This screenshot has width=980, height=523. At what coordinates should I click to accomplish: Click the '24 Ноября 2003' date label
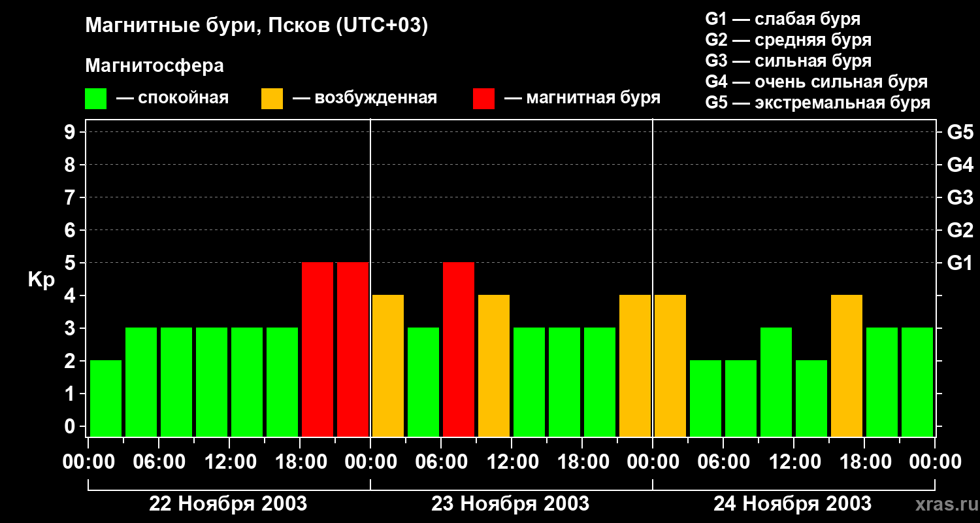click(x=792, y=504)
